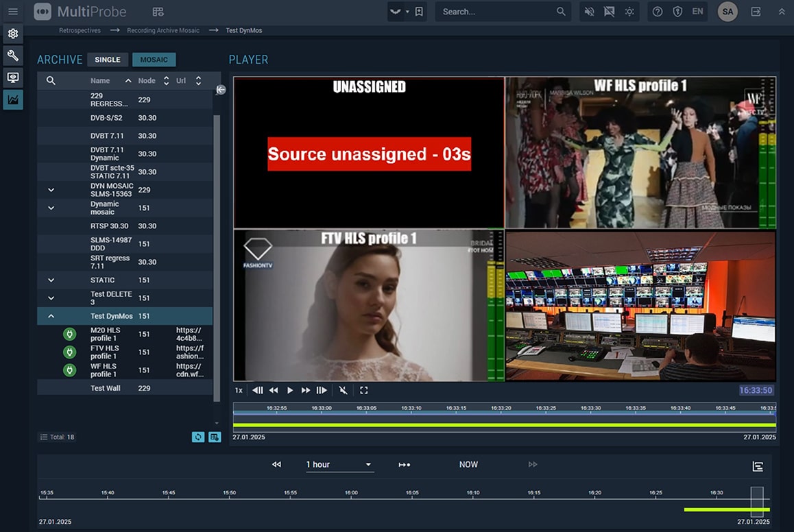Click the magnifier in the top search box
Viewport: 794px width, 532px height.
[x=561, y=11]
